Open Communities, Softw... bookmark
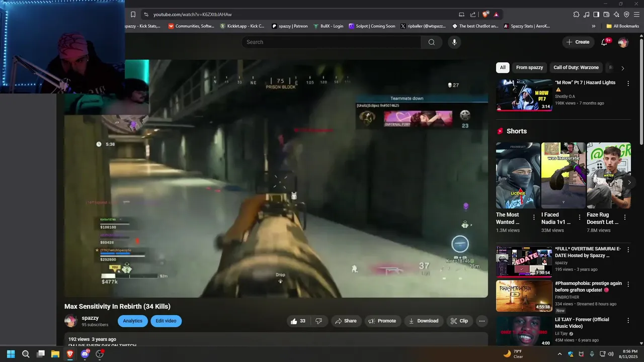Viewport: 644px width, 362px height. tap(191, 26)
